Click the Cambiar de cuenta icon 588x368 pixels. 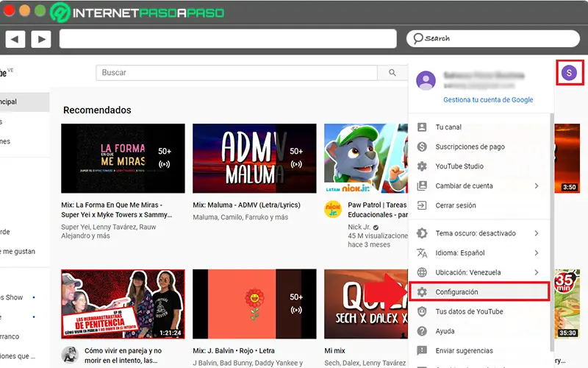422,185
